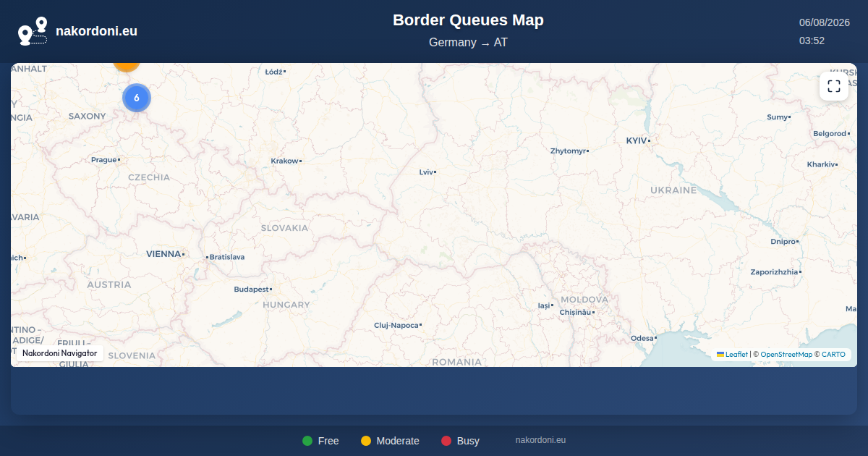Toggle fullscreen map view
Screen dimensions: 868x456
[x=834, y=86]
